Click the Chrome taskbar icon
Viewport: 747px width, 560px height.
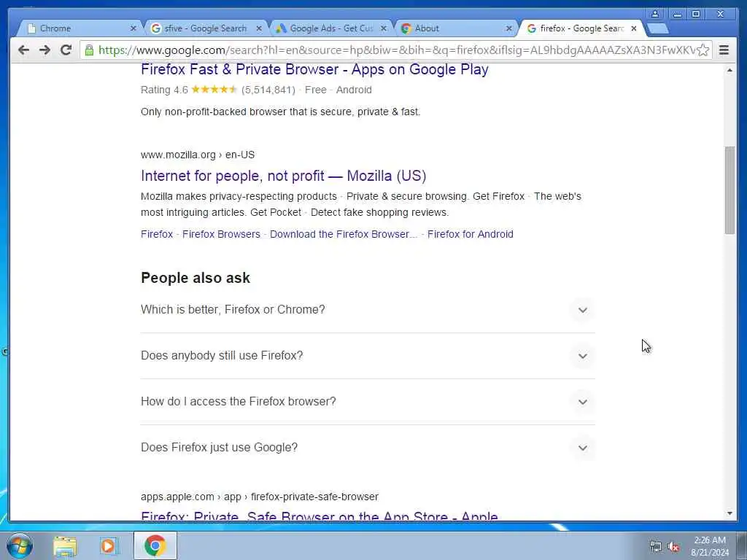click(x=155, y=545)
